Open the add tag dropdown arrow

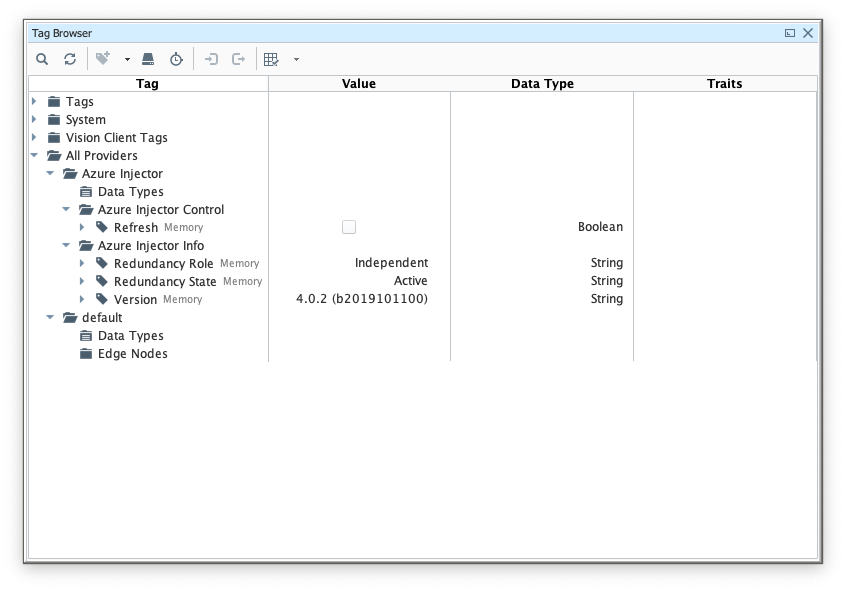(x=127, y=60)
